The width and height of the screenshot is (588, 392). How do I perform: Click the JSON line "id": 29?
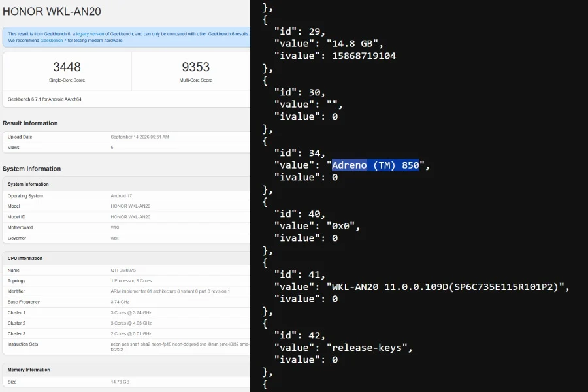pyautogui.click(x=300, y=31)
